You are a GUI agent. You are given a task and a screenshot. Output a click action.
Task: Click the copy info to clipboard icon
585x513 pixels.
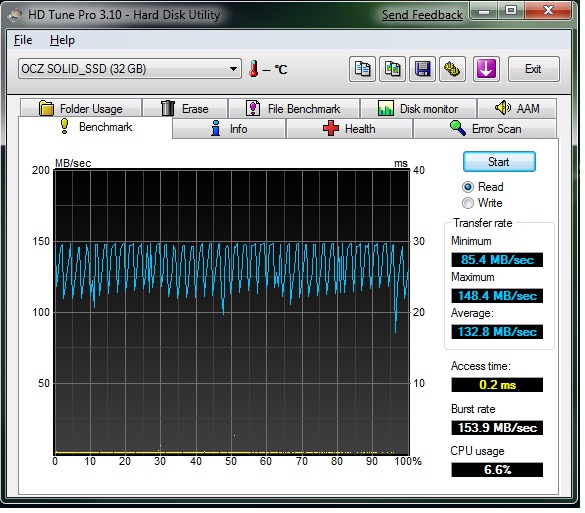(x=362, y=69)
